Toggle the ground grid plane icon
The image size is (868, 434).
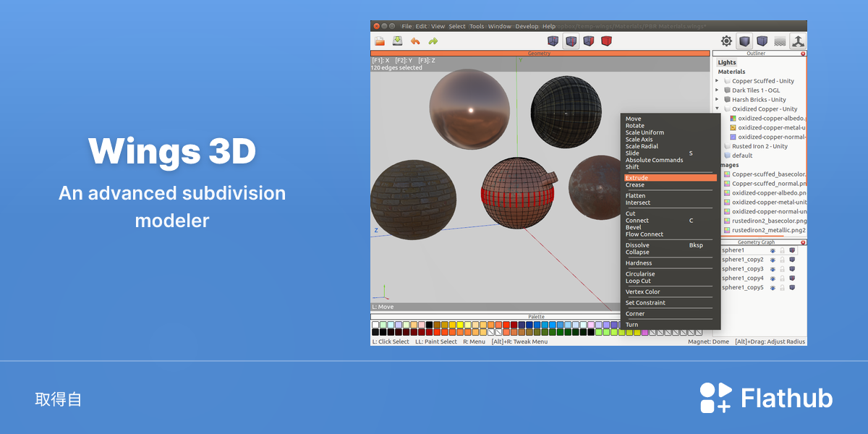tap(780, 41)
